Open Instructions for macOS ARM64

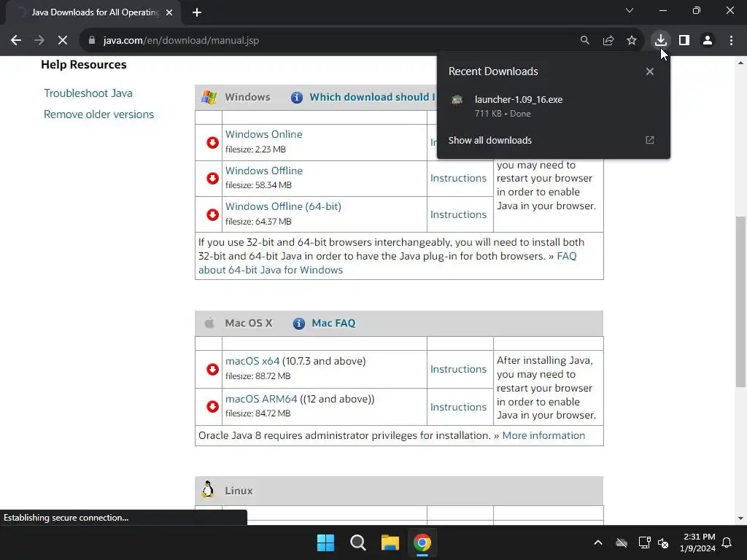click(458, 407)
